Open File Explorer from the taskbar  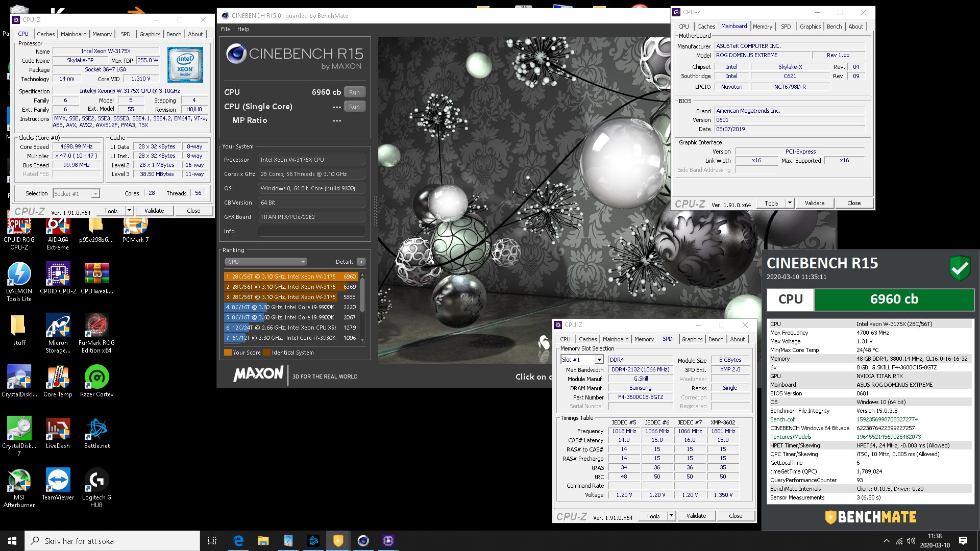(x=263, y=541)
